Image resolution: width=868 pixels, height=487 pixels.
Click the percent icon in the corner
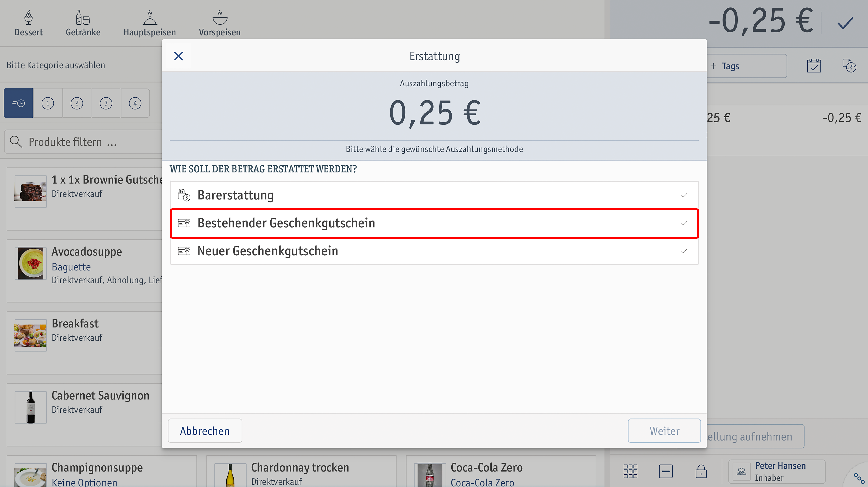pyautogui.click(x=859, y=478)
